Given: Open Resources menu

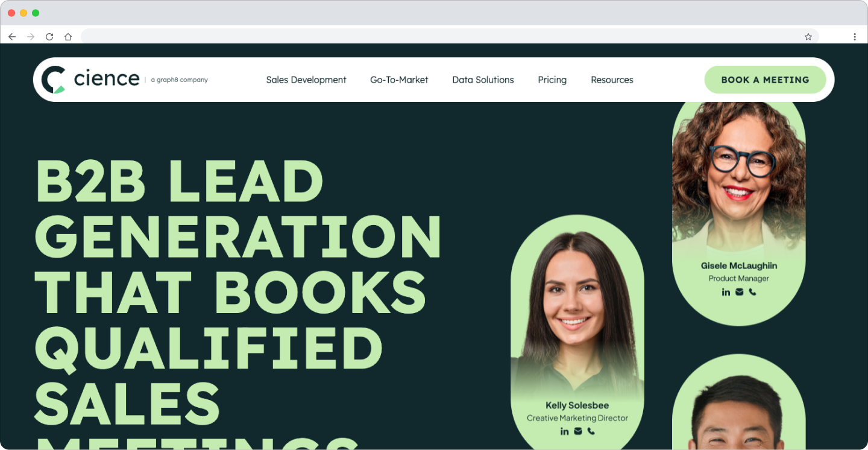Looking at the screenshot, I should pos(612,80).
